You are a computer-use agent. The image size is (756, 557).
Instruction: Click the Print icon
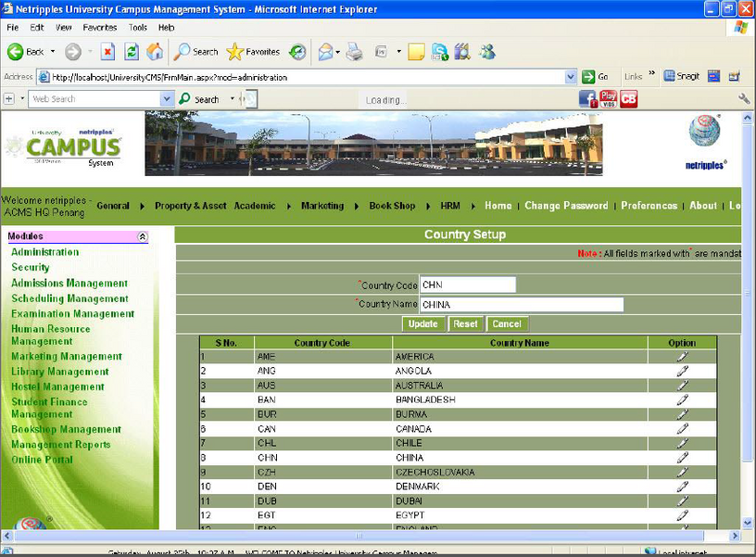[x=354, y=52]
